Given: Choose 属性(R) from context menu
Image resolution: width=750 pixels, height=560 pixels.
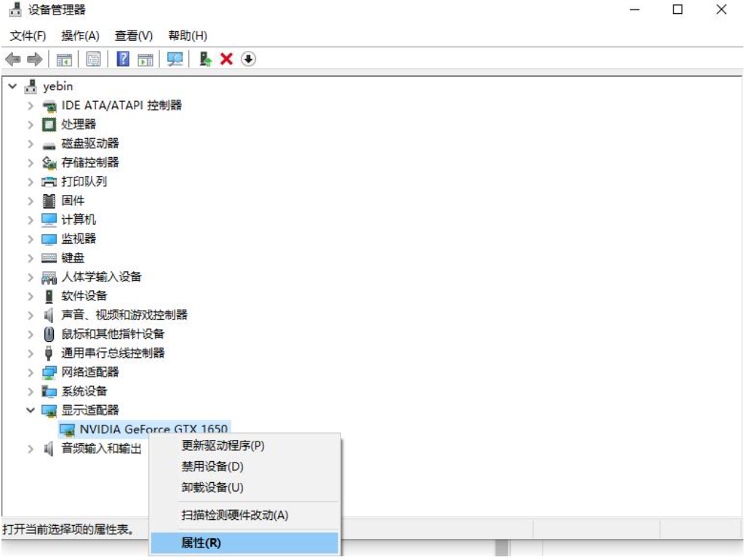Looking at the screenshot, I should tap(244, 543).
